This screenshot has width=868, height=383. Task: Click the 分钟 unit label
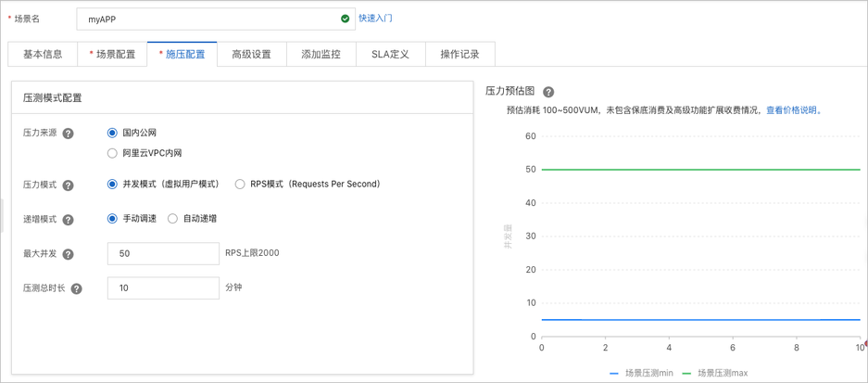tap(233, 287)
